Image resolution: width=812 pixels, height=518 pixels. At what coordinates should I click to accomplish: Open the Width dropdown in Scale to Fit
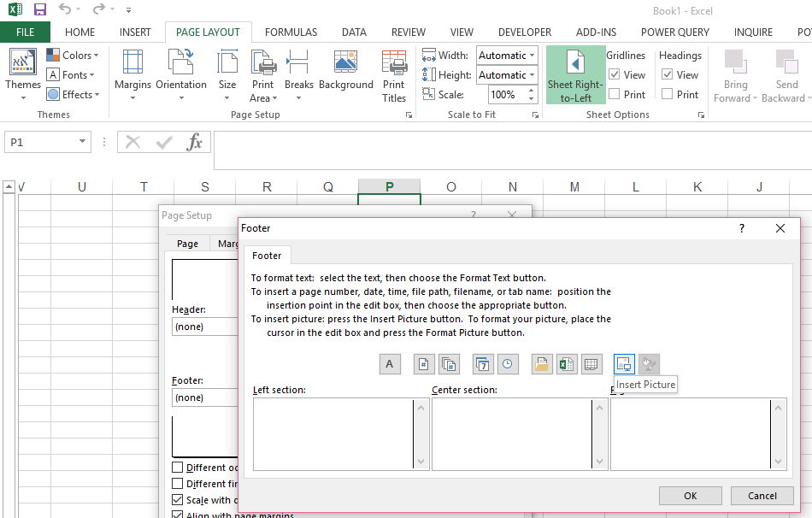pyautogui.click(x=532, y=56)
